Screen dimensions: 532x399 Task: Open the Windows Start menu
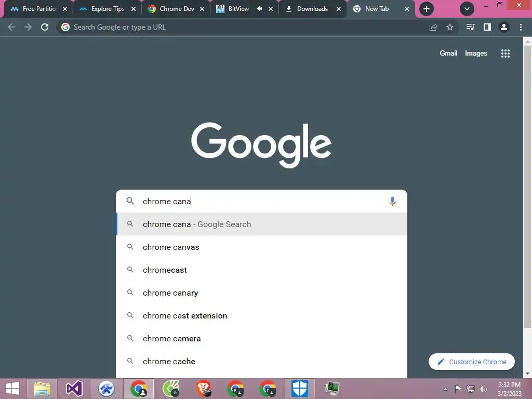[12, 389]
